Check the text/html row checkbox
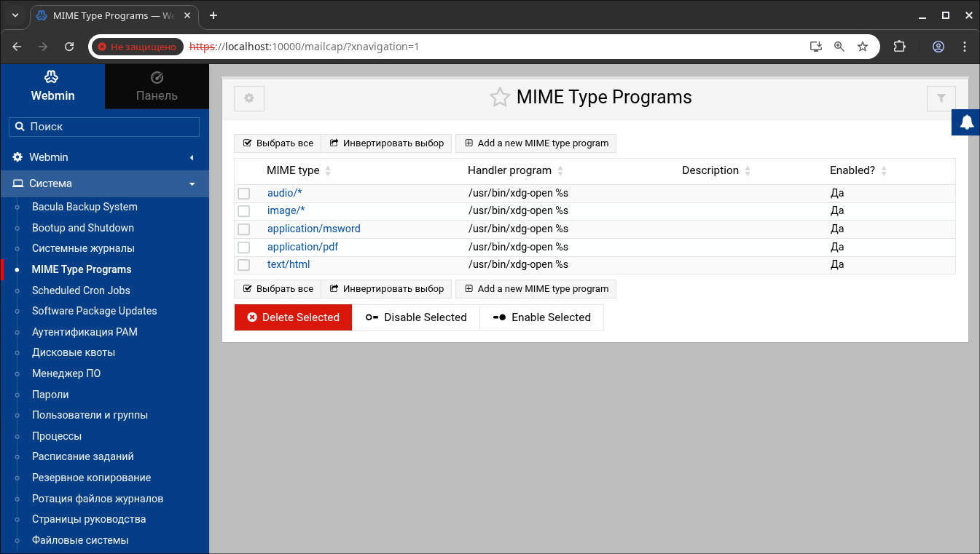The width and height of the screenshot is (980, 554). pyautogui.click(x=244, y=265)
